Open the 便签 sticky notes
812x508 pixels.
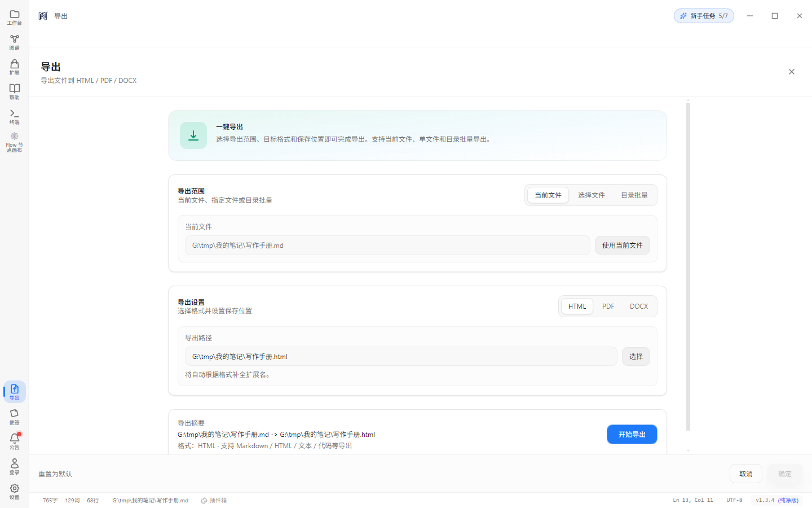(15, 417)
